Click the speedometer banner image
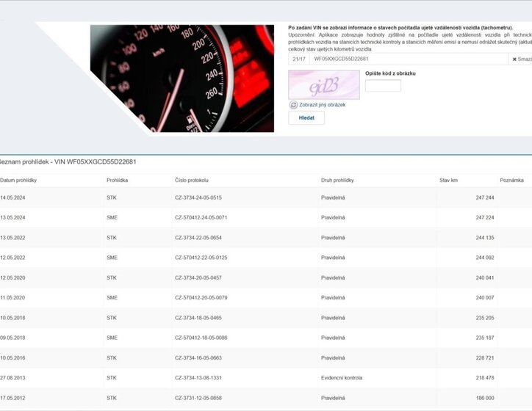Viewport: 532px width, 411px height. coord(181,79)
